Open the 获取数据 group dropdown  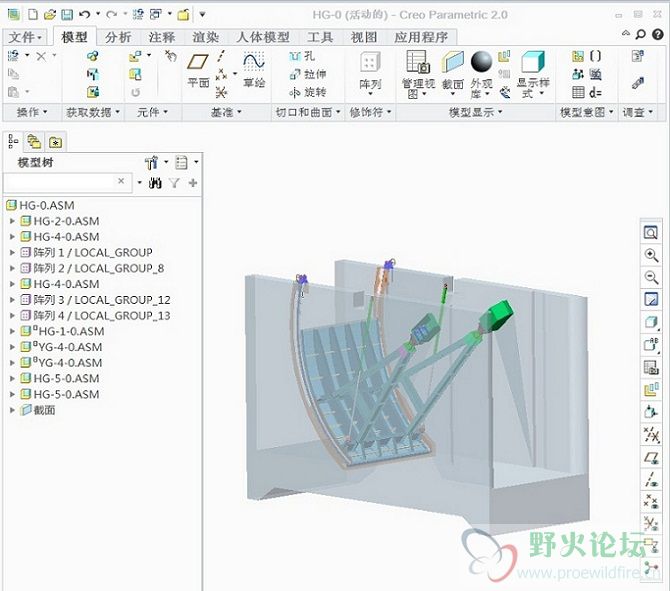pyautogui.click(x=93, y=112)
